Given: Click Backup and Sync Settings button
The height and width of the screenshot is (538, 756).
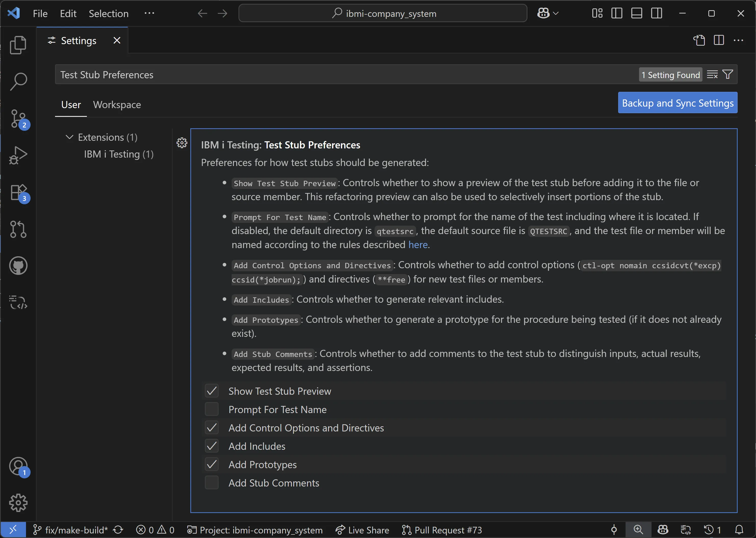Looking at the screenshot, I should click(678, 103).
